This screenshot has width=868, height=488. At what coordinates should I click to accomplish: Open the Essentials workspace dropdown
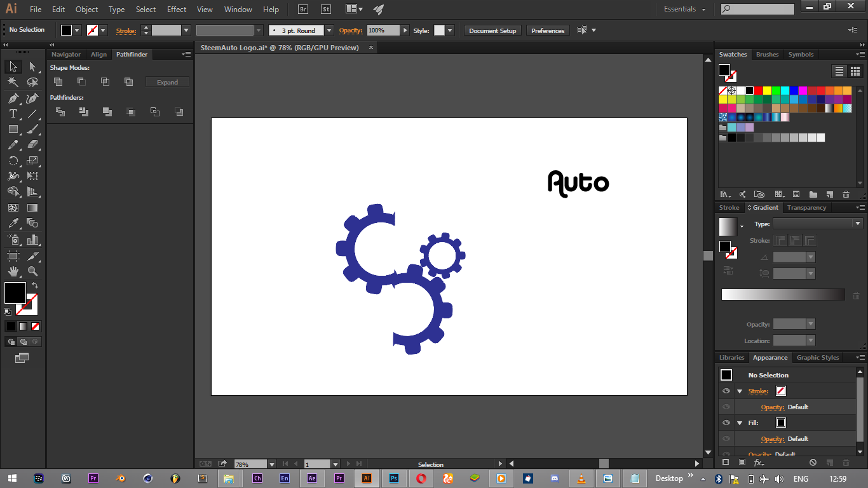(684, 10)
